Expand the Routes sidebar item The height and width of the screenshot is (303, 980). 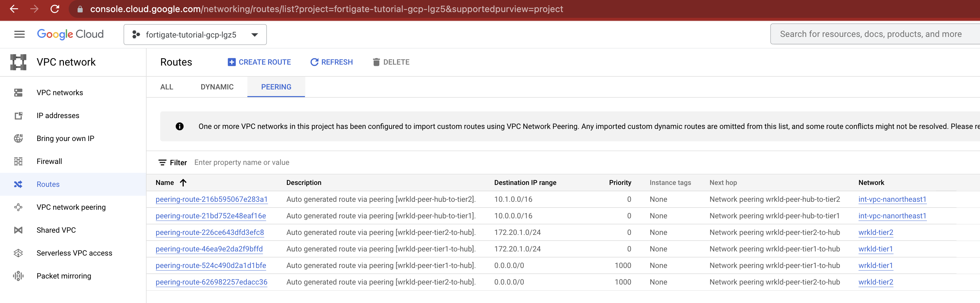[48, 184]
